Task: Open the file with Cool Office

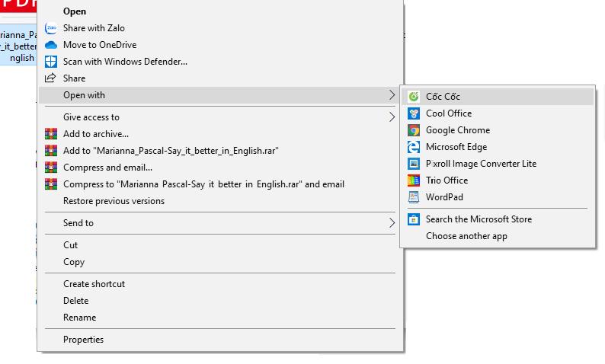Action: pyautogui.click(x=498, y=113)
